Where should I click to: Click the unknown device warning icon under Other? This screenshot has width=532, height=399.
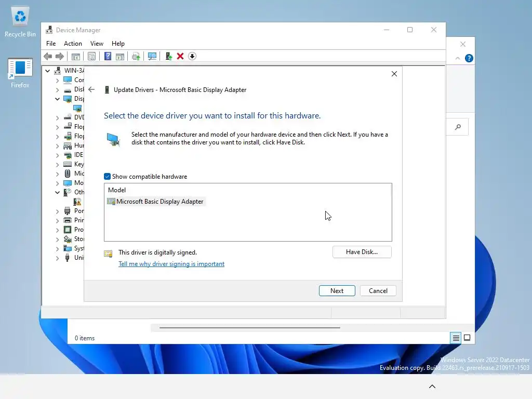77,202
